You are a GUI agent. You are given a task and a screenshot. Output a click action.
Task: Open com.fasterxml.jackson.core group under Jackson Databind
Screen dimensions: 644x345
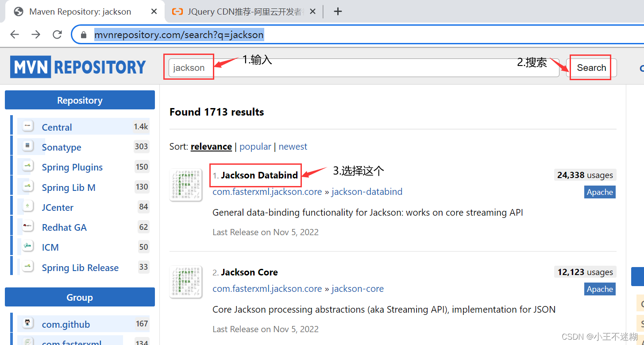coord(267,192)
